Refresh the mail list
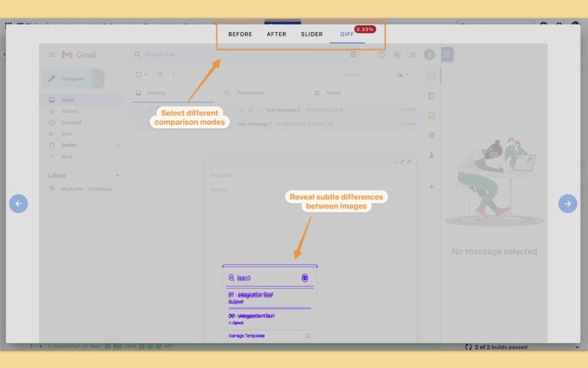588x368 pixels. tap(160, 74)
